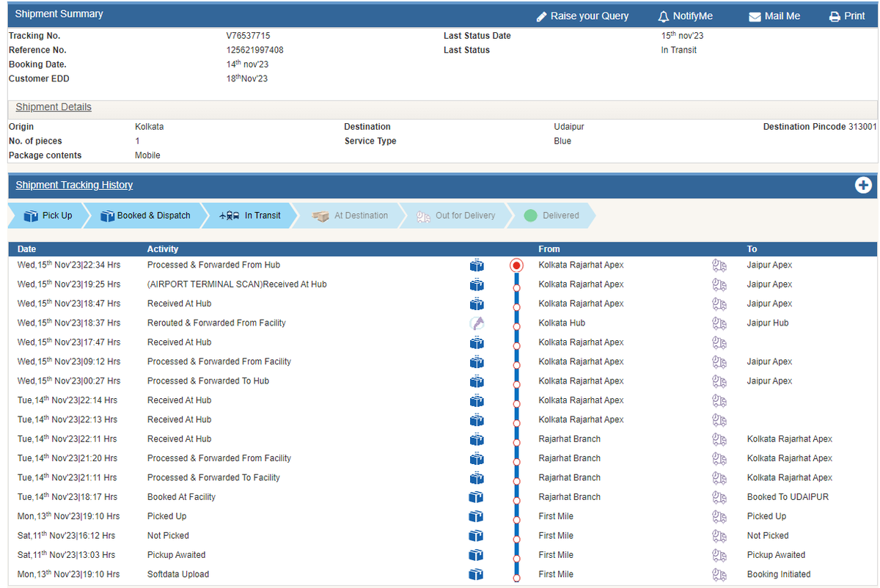Image resolution: width=880 pixels, height=588 pixels.
Task: Click delivery scooter icon in Booked At Facility row
Action: (719, 497)
